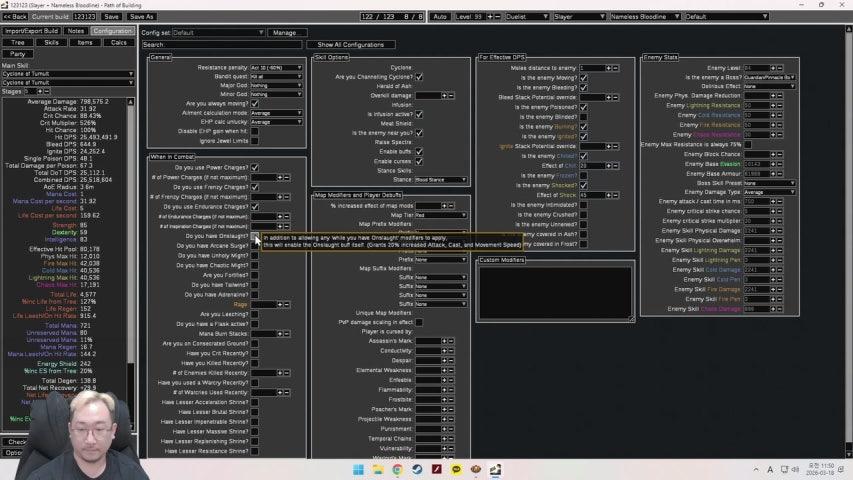
Task: Increase Rage value with plus button
Action: click(x=280, y=305)
